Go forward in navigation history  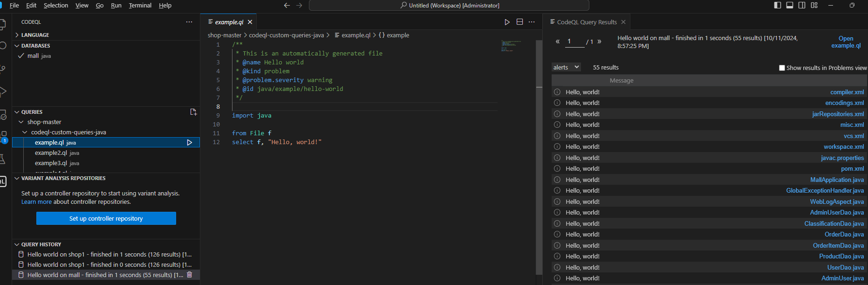click(x=299, y=6)
